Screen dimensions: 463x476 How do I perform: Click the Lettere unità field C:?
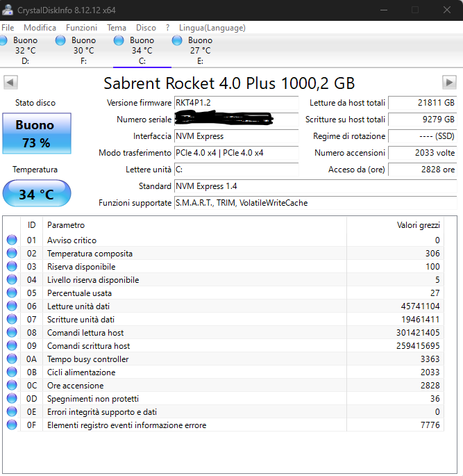[x=237, y=170]
